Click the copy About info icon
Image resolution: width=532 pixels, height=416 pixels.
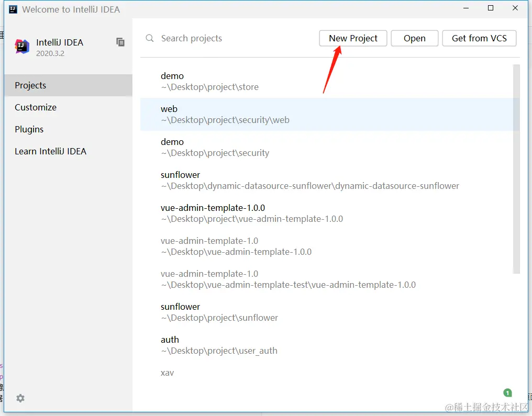tap(120, 42)
